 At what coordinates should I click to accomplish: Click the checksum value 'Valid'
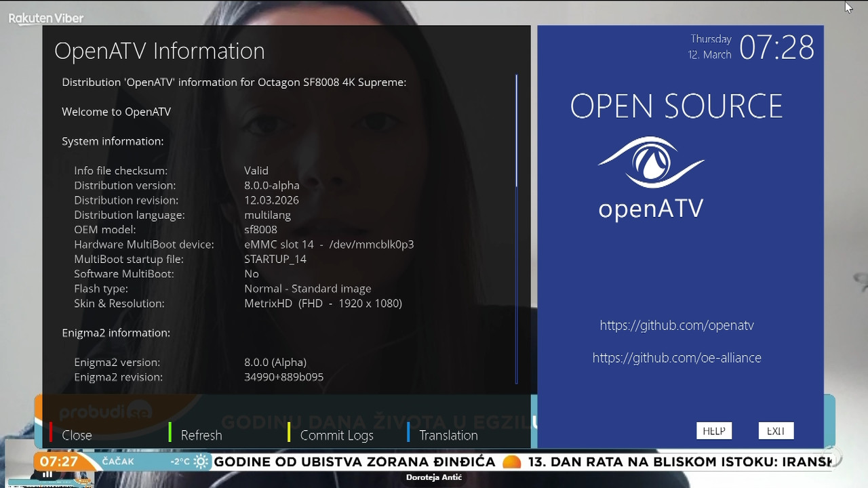coord(256,171)
